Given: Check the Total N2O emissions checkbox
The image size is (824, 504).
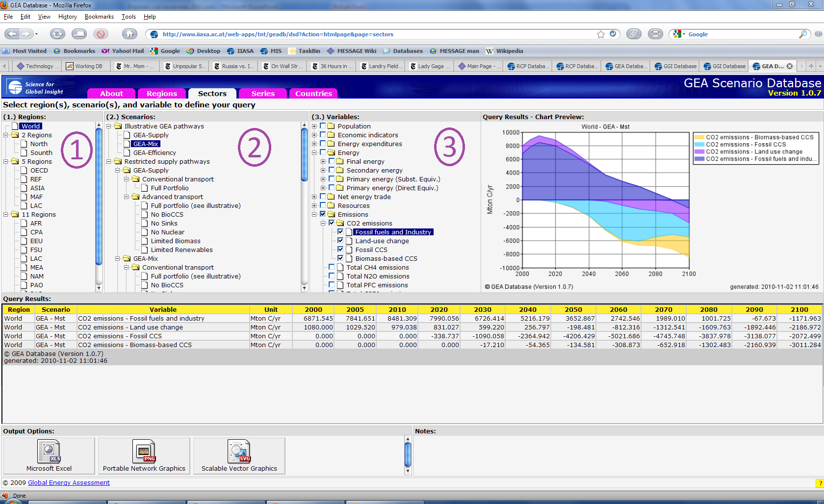Looking at the screenshot, I should coord(332,276).
